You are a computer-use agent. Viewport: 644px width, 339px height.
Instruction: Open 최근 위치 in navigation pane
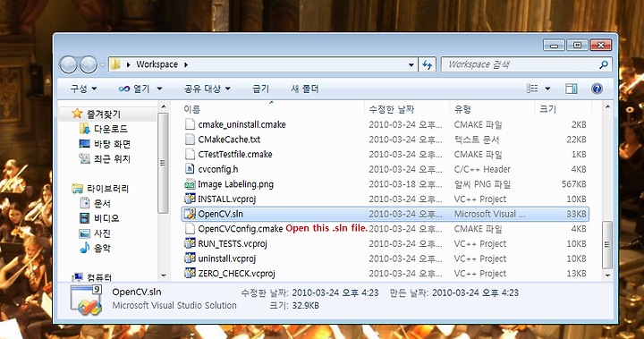[x=112, y=158]
